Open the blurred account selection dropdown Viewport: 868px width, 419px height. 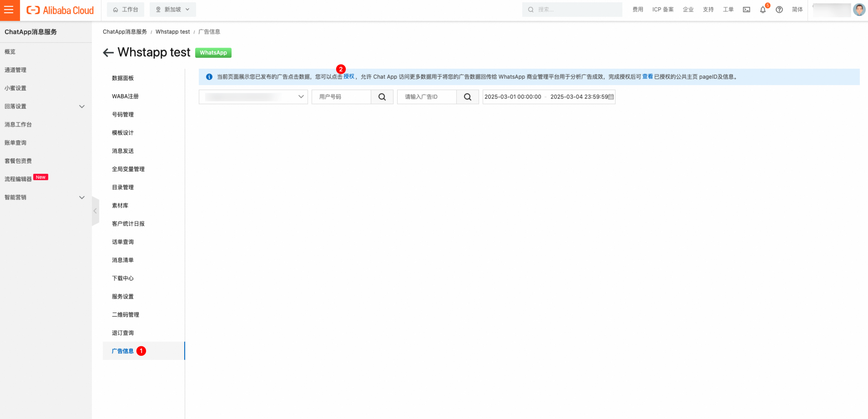point(253,97)
